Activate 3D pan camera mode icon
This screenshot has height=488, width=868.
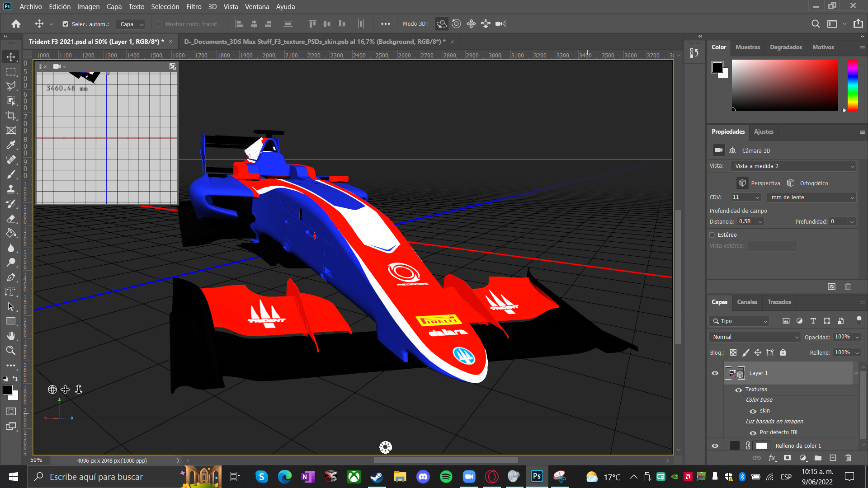(471, 24)
